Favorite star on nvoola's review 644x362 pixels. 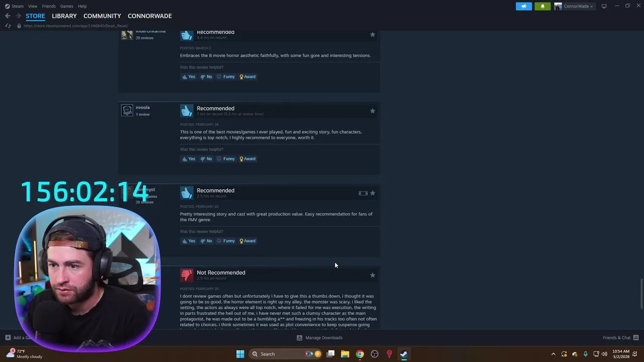[x=372, y=111]
